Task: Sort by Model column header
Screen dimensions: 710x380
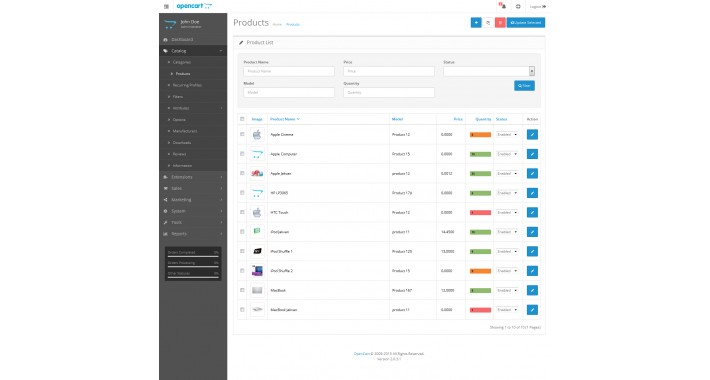Action: [x=397, y=119]
